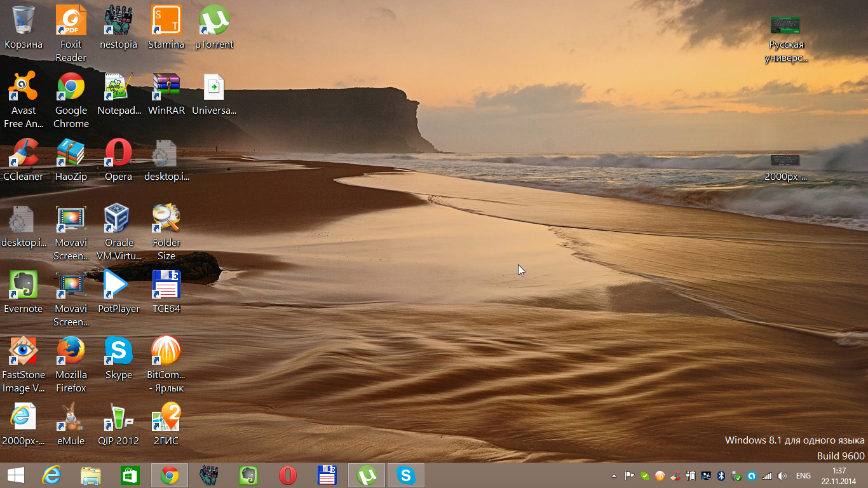Select the QIP 2012 desktop shortcut
The height and width of the screenshot is (488, 868).
(119, 424)
